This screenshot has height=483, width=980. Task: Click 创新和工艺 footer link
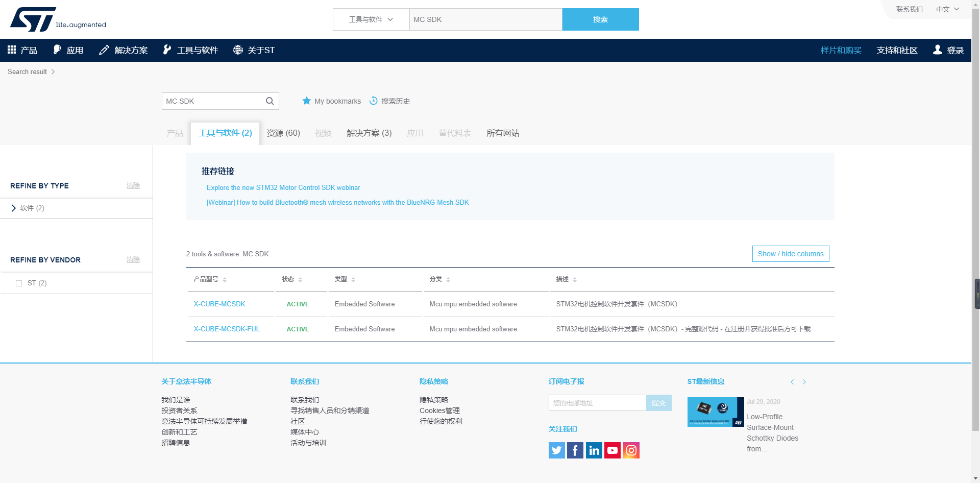point(179,432)
